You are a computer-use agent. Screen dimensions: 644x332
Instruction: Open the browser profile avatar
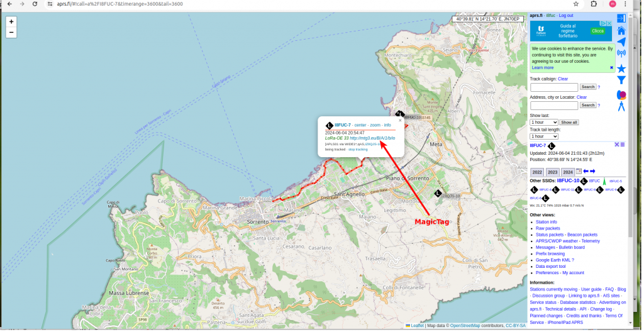pos(613,4)
